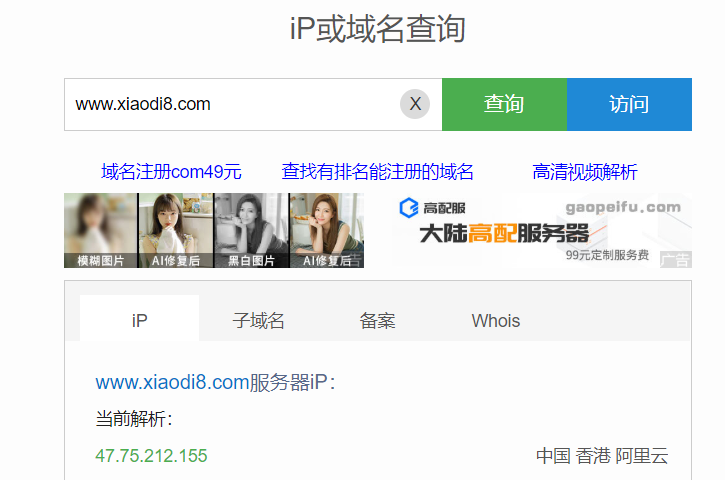Screen dimensions: 725x480
Task: Open the 大陆高配服务器 banner ad
Action: click(541, 230)
